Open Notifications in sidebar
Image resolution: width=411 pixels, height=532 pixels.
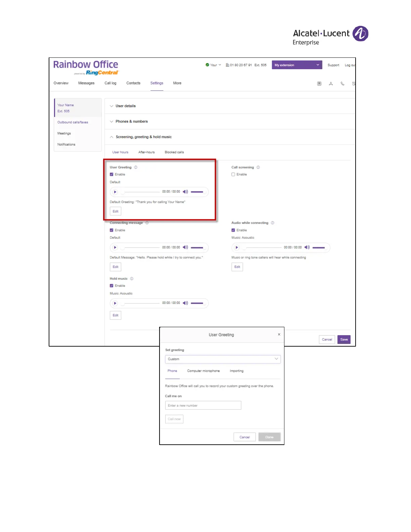coord(66,144)
